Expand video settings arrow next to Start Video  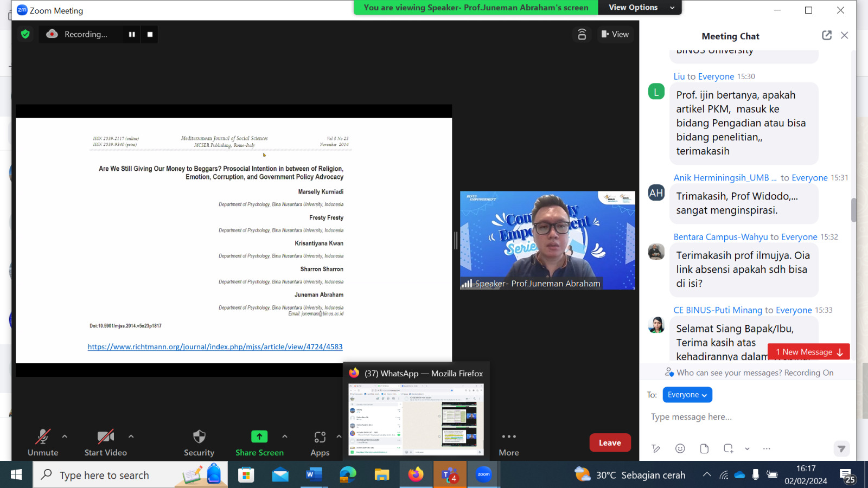pos(131,436)
